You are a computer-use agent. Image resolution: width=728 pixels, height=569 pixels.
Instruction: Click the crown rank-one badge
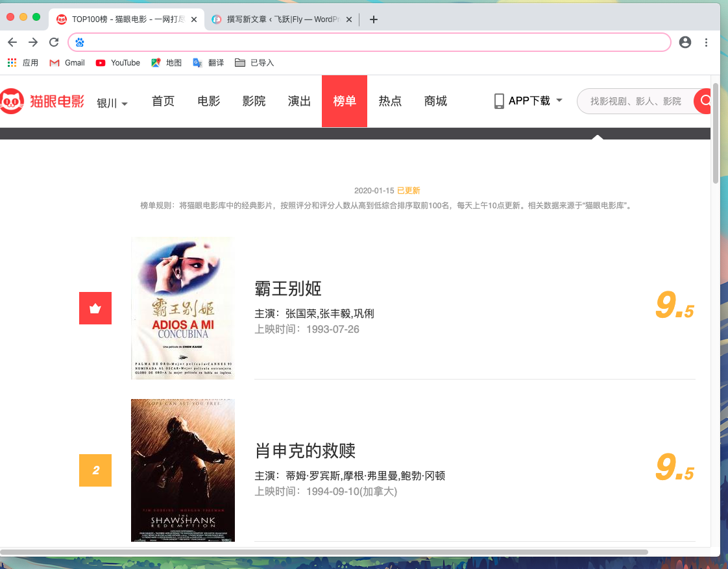pyautogui.click(x=95, y=308)
